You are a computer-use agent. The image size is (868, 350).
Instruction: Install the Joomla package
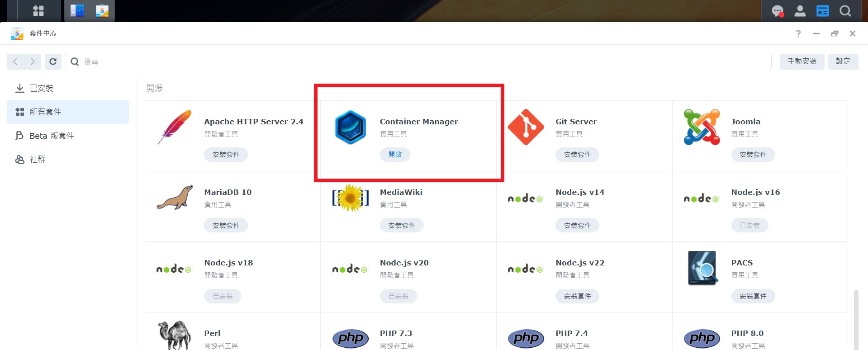pos(753,155)
